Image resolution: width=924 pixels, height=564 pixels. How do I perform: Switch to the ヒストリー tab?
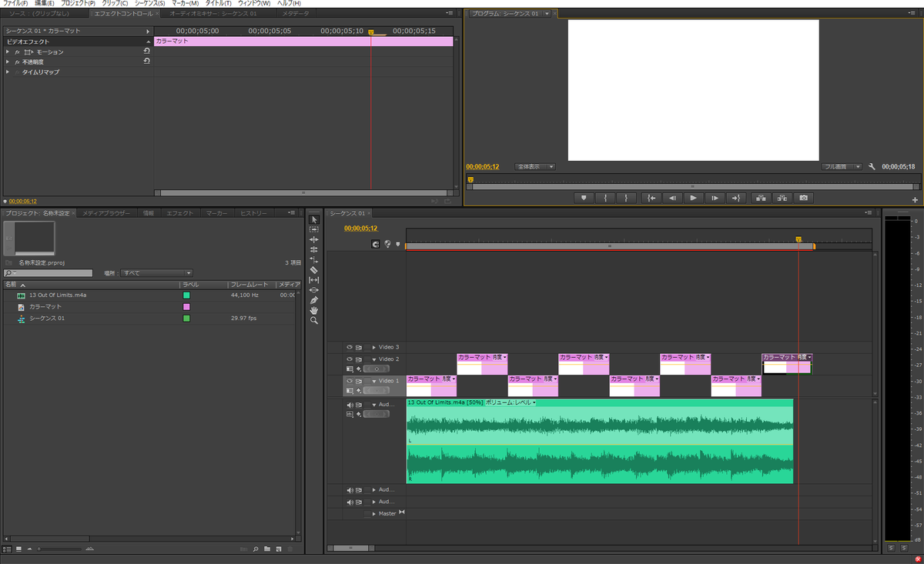[254, 213]
